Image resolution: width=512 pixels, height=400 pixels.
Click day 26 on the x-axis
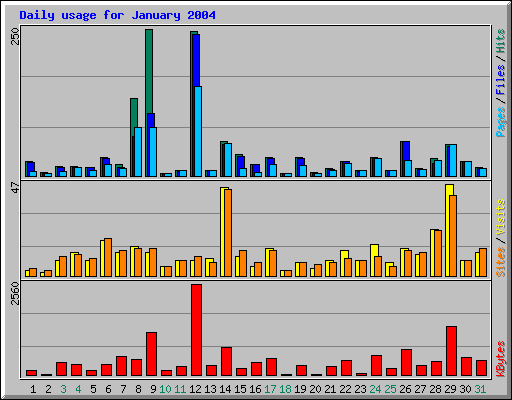coord(405,389)
